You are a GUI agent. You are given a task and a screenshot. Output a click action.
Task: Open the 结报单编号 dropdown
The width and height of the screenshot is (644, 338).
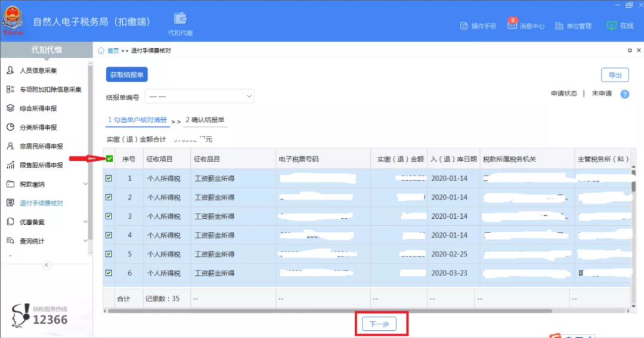200,97
